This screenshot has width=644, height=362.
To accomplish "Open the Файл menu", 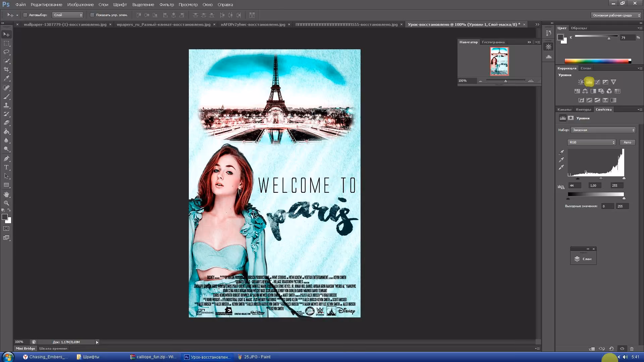I will [x=20, y=5].
